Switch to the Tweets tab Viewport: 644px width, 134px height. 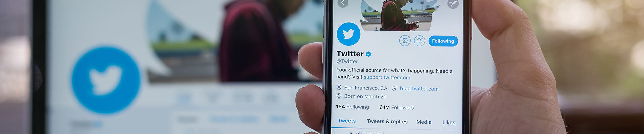(x=347, y=121)
